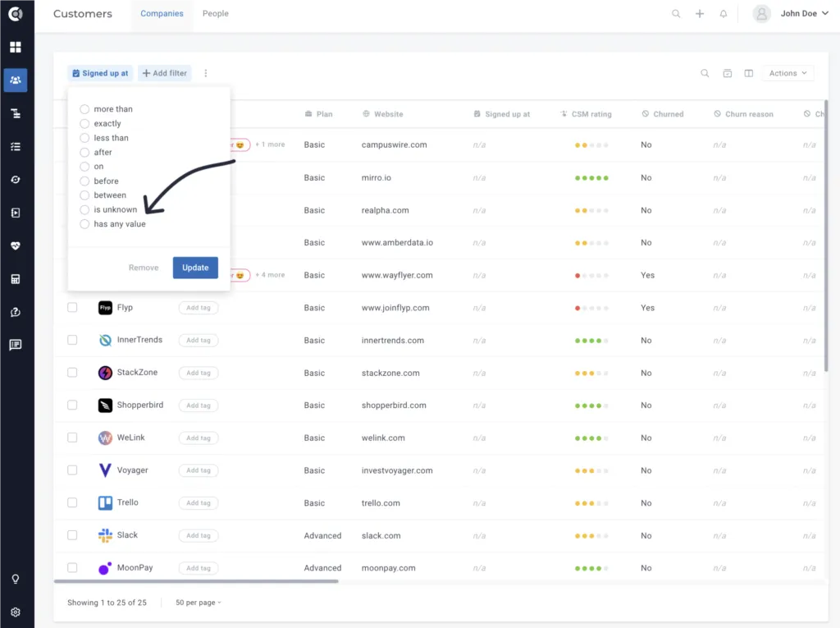Open the settings gear in sidebar
Screen dimensions: 840x628
(16, 612)
